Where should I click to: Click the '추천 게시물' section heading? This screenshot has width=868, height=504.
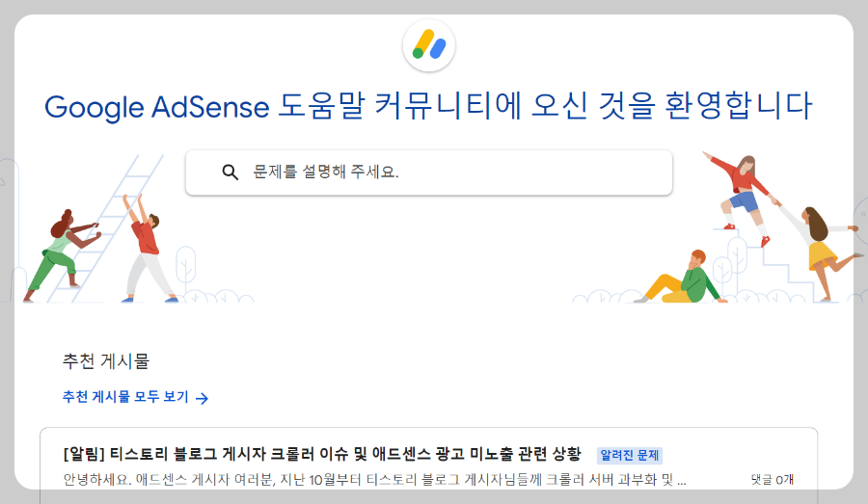(x=106, y=361)
